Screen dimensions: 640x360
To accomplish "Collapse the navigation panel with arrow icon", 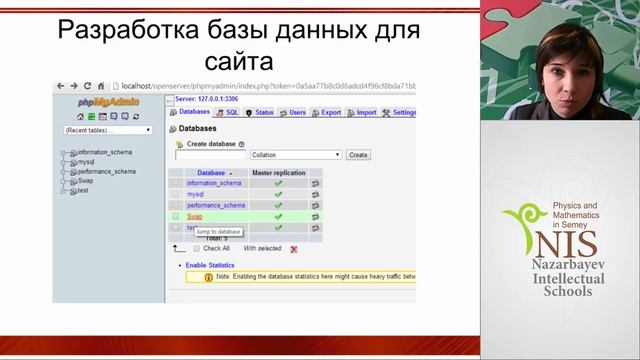I will tap(170, 100).
